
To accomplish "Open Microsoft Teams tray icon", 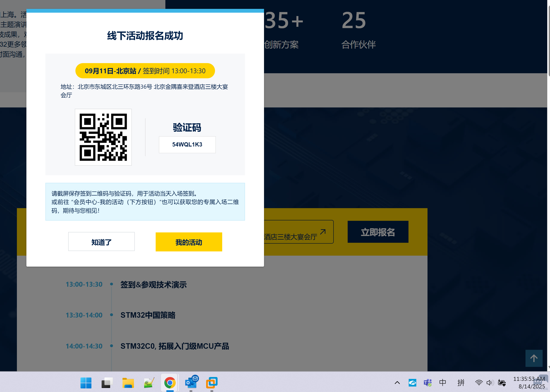I will click(427, 383).
